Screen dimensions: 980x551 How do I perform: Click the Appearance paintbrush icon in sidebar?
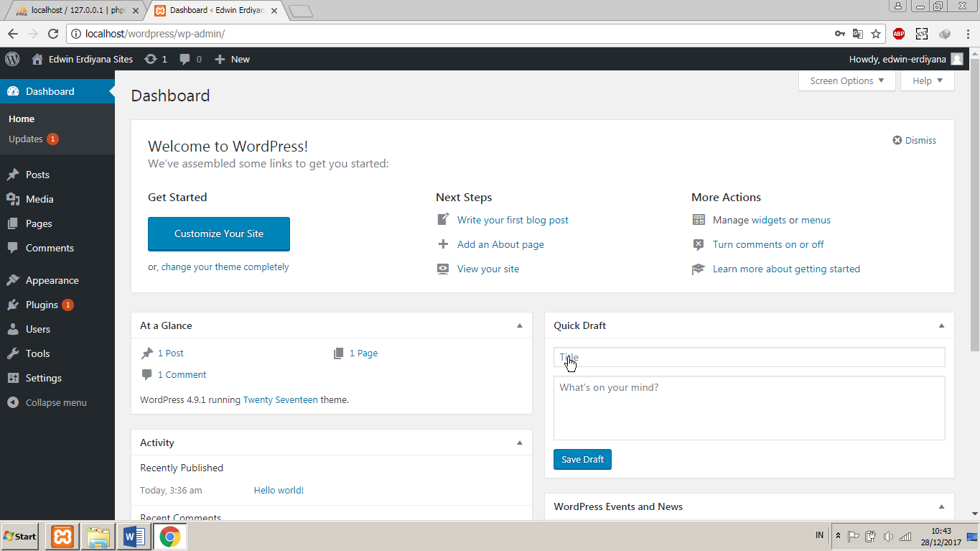tap(13, 280)
